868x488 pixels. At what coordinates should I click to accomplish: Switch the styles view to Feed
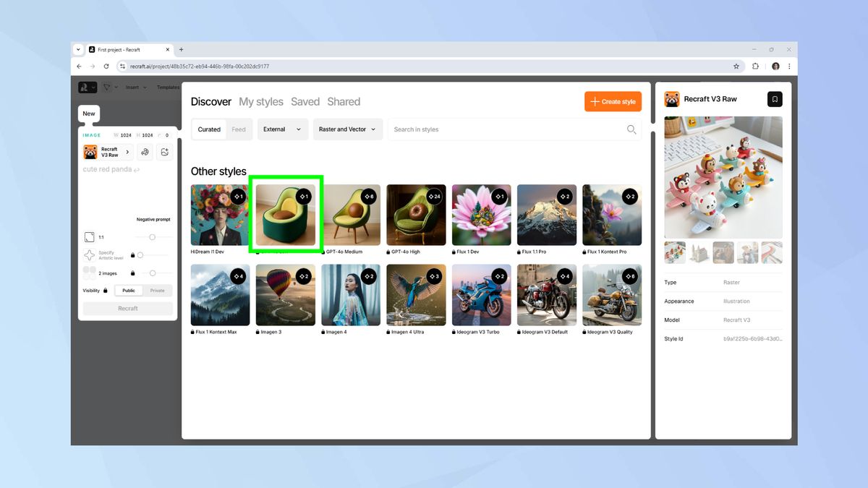(x=239, y=129)
